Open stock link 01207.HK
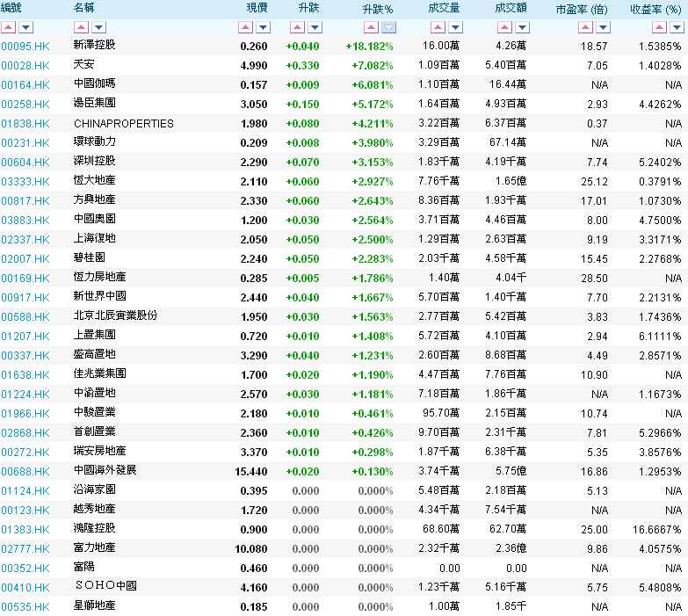Image resolution: width=688 pixels, height=616 pixels. 25,336
